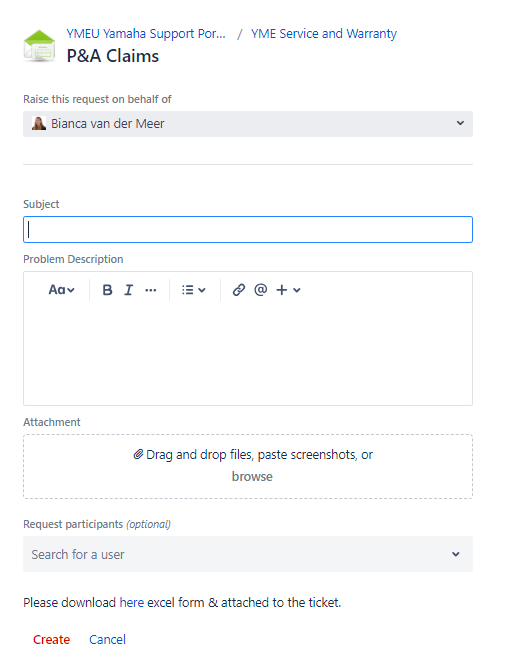Go to YMEU Yamaha Support Portal breadcrumb

coord(146,34)
